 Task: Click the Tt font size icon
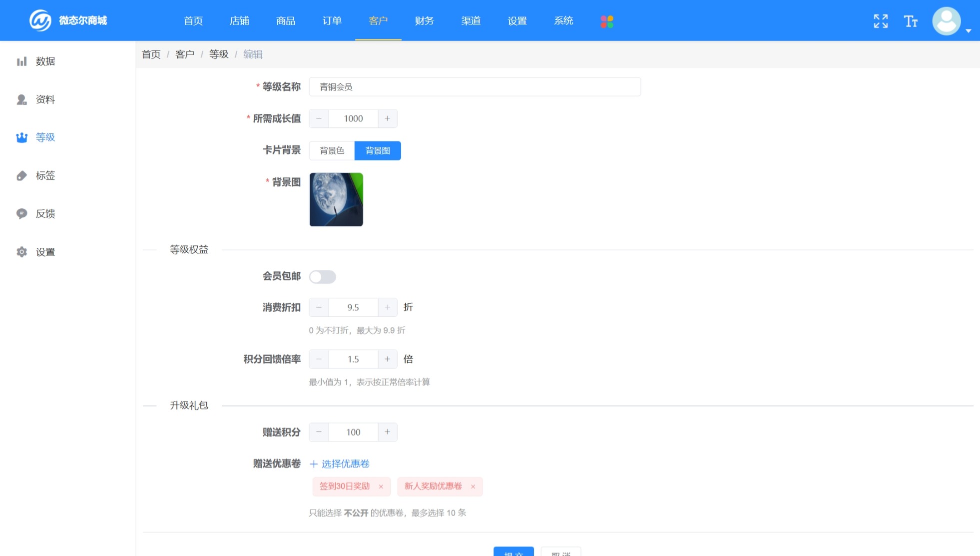(x=911, y=21)
